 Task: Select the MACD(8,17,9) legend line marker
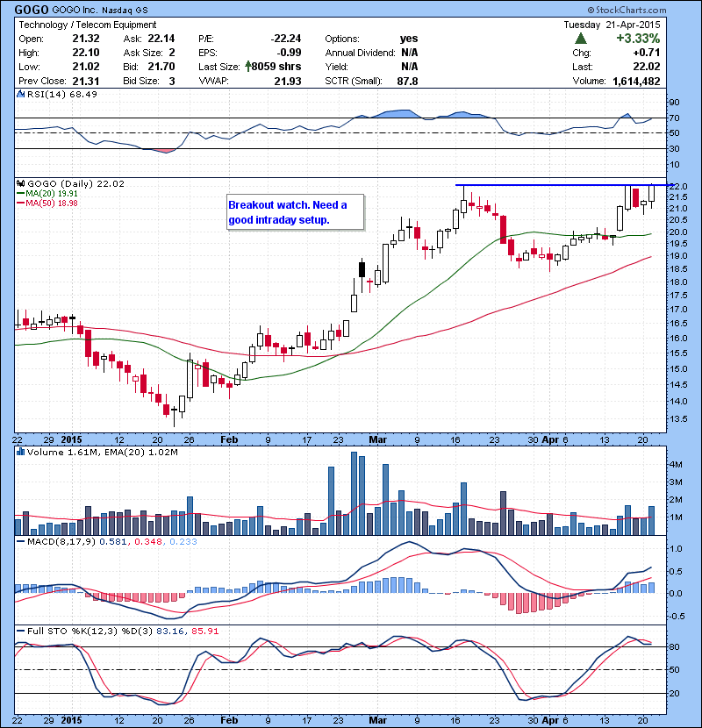[20, 541]
